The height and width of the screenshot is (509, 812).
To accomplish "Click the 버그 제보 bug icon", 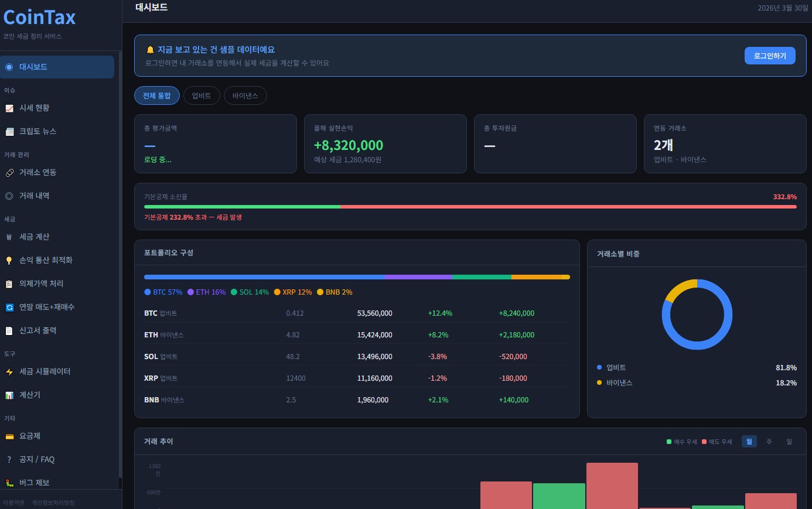I will (9, 483).
